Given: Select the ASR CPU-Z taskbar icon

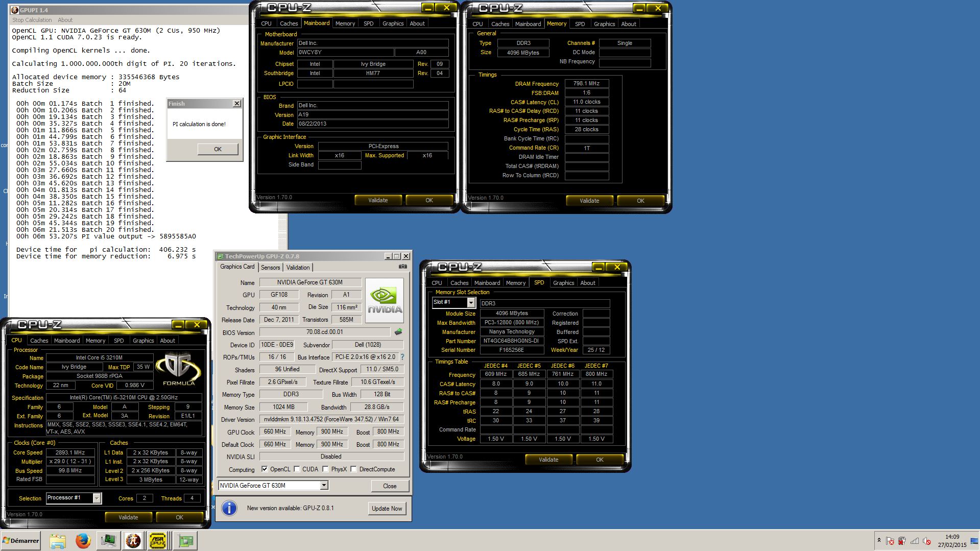Looking at the screenshot, I should click(x=158, y=541).
